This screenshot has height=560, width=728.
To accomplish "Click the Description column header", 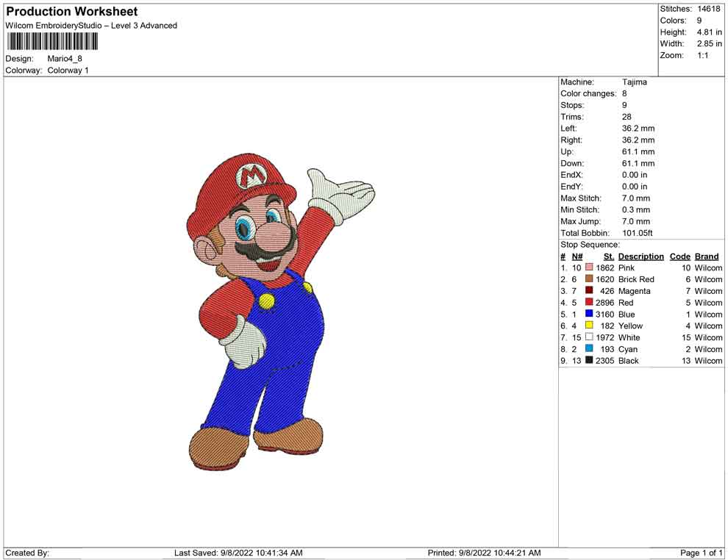I will (640, 256).
